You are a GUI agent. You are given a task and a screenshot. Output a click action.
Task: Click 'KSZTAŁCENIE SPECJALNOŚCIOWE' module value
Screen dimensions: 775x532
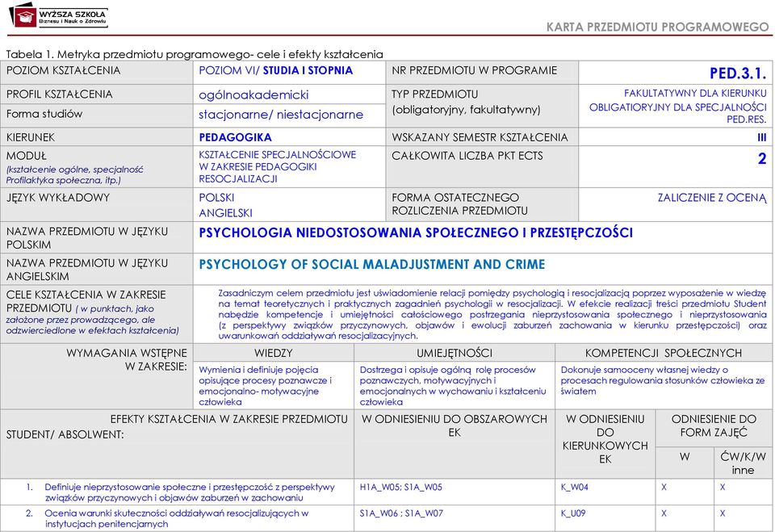point(277,154)
